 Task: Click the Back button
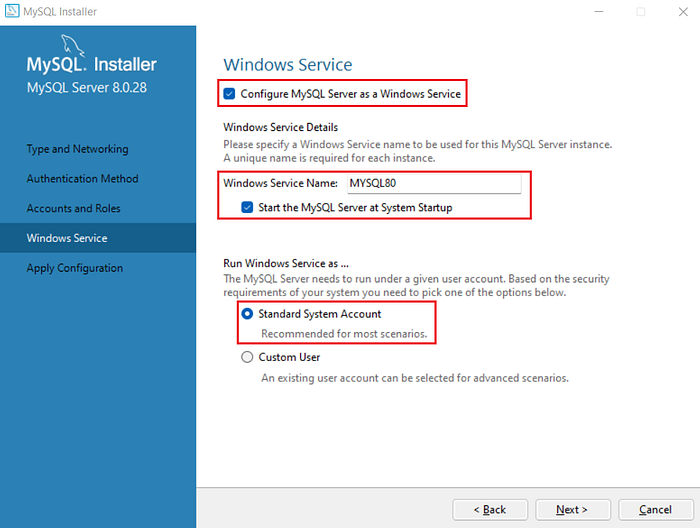(x=490, y=510)
